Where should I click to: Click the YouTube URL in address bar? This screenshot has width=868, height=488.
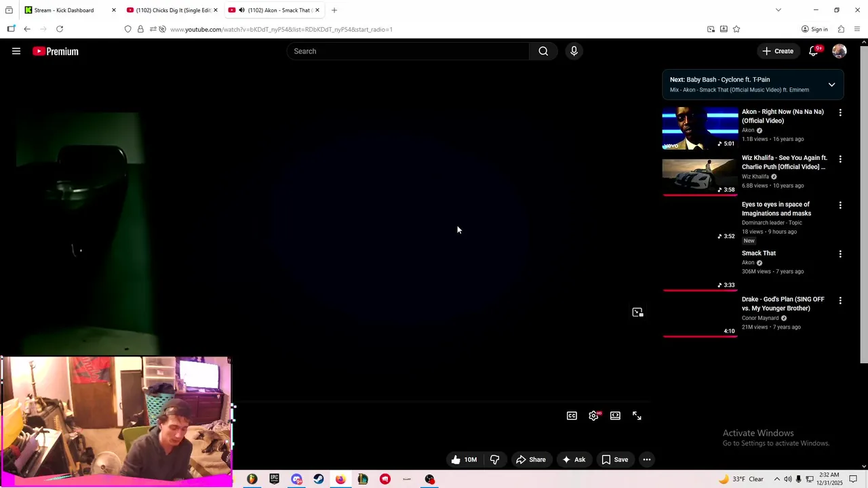(281, 29)
